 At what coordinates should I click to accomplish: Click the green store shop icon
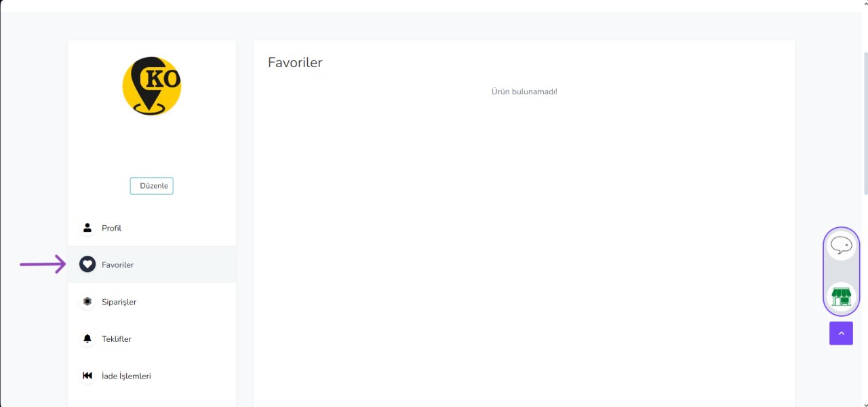coord(842,297)
